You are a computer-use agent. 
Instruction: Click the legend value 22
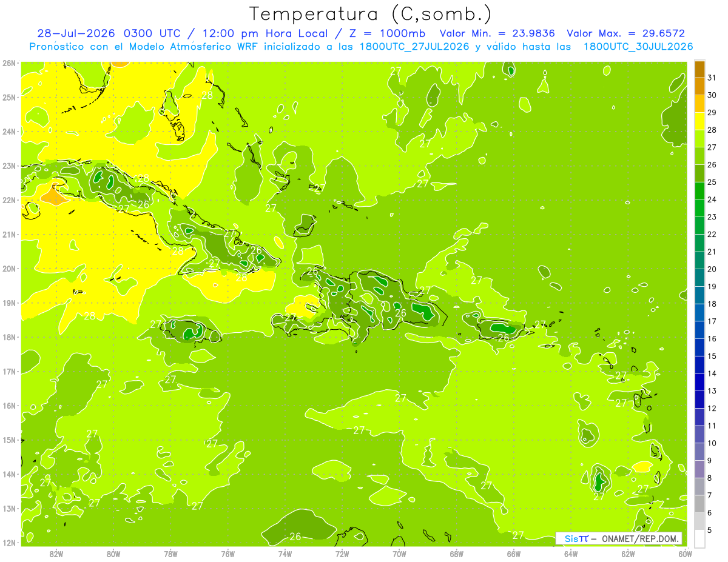click(x=712, y=234)
